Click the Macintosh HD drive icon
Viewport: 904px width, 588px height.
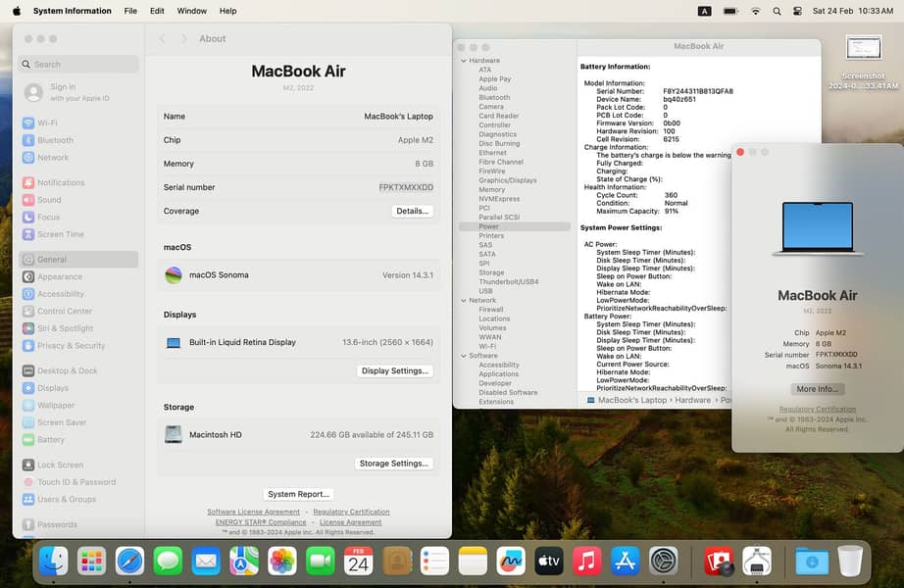(x=174, y=434)
